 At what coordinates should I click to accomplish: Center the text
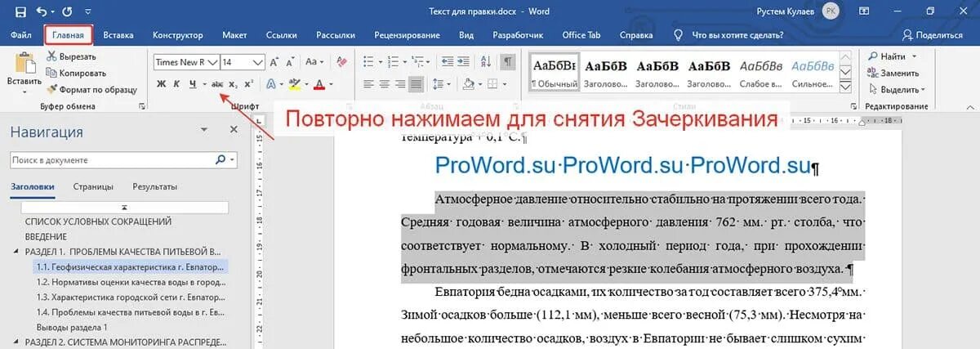(x=384, y=83)
